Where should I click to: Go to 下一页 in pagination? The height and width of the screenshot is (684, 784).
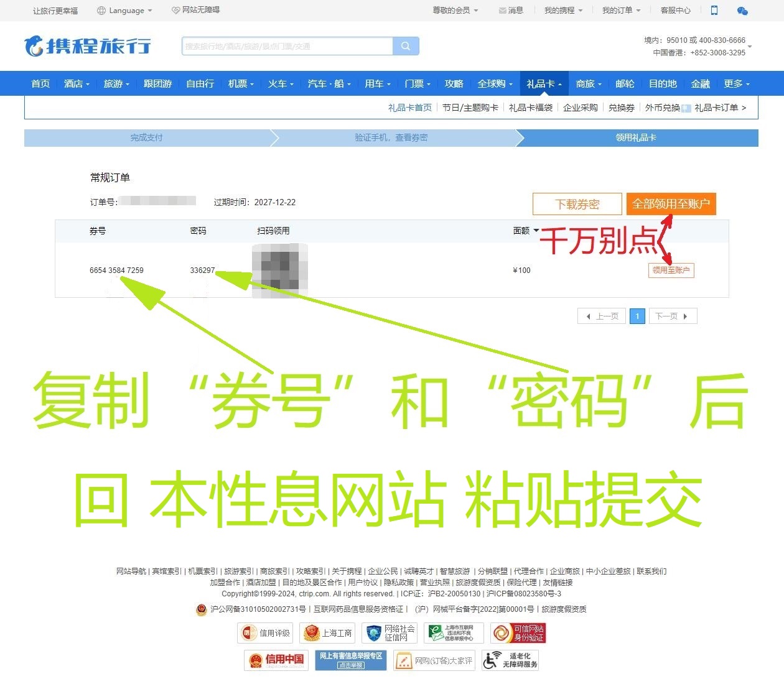673,317
